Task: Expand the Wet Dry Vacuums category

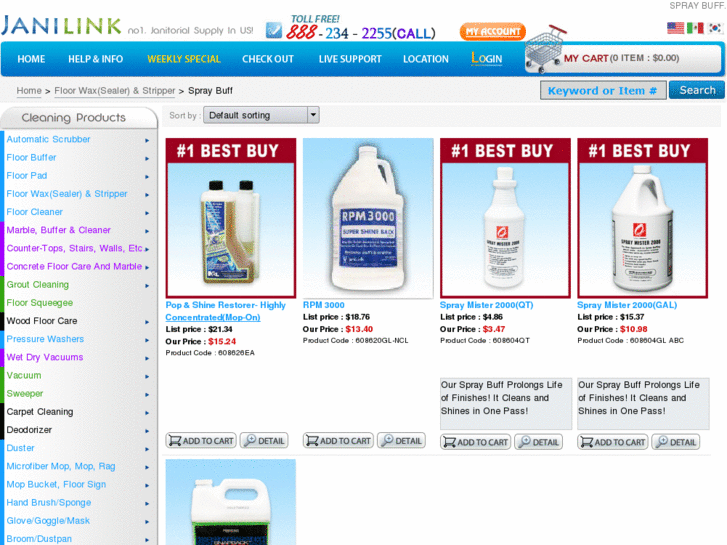Action: point(45,357)
